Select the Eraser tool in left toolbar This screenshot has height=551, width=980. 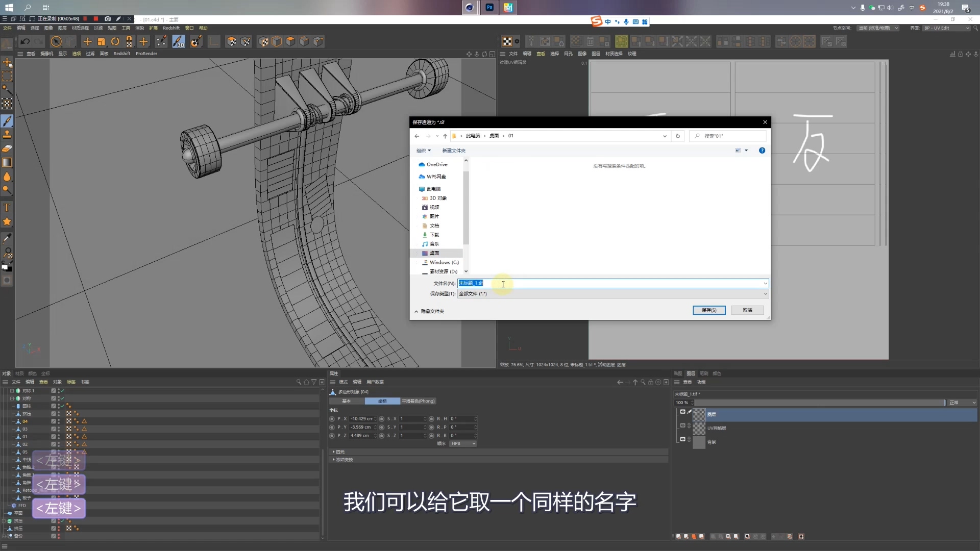7,148
